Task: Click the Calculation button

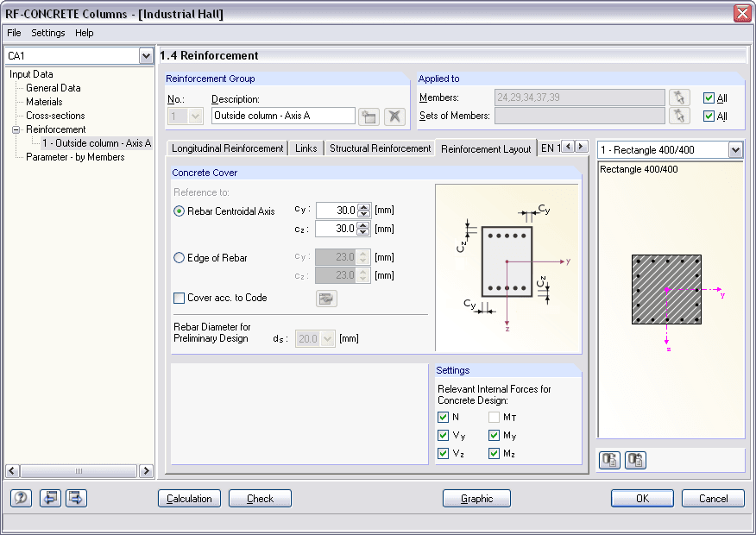Action: [x=189, y=499]
